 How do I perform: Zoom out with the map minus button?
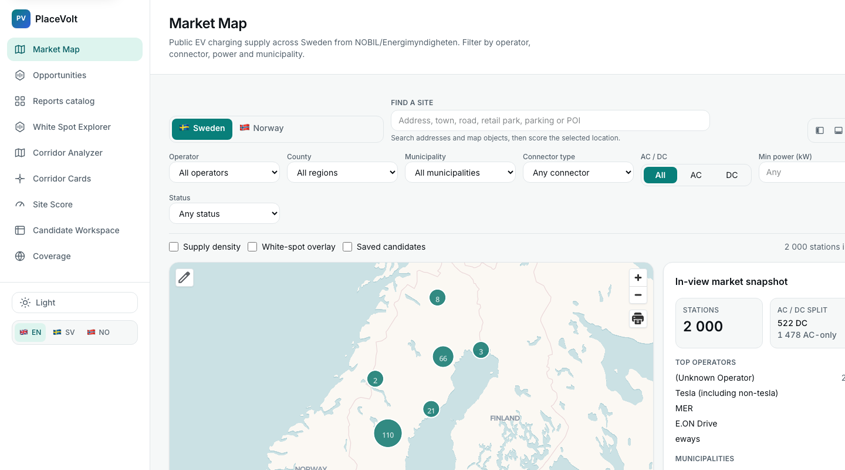[x=638, y=295]
